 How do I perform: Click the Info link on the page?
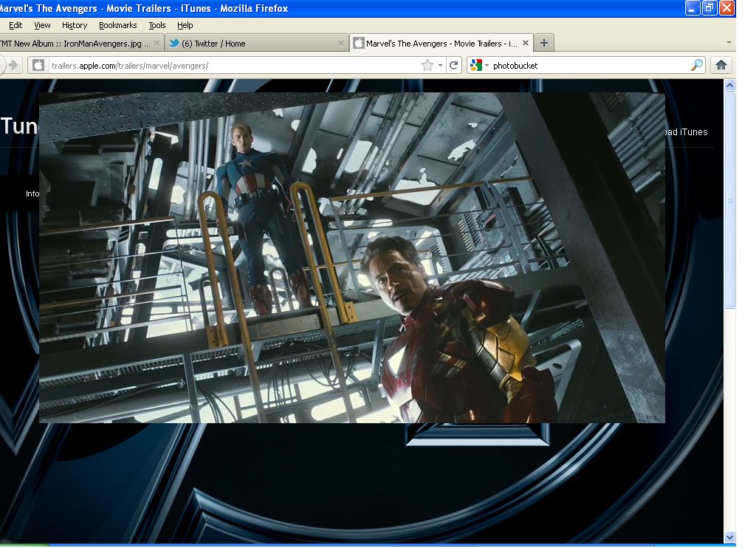point(32,193)
